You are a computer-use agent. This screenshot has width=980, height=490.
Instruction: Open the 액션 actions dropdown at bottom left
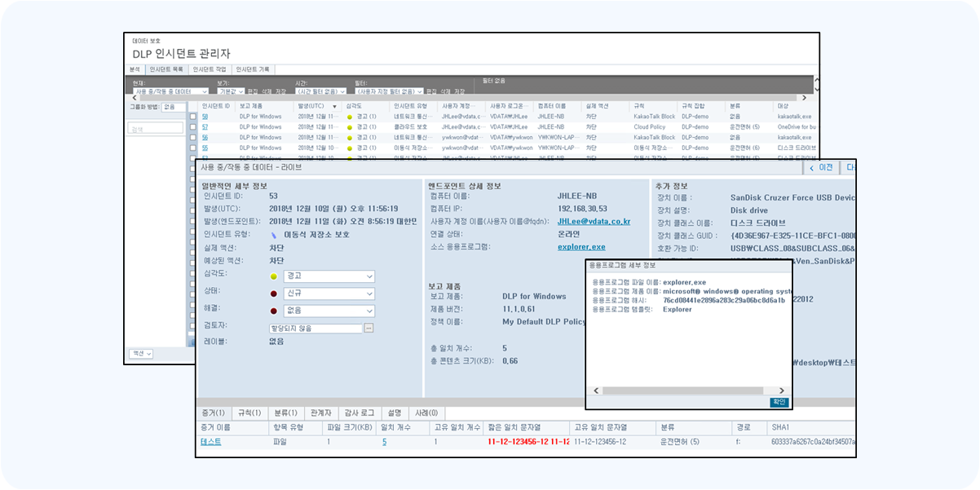pyautogui.click(x=141, y=353)
